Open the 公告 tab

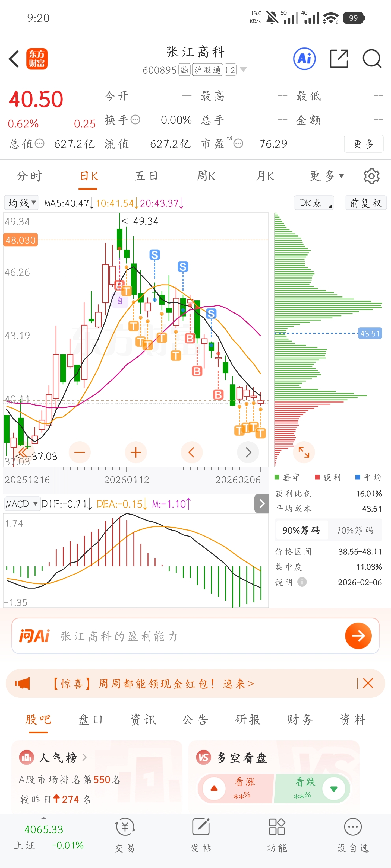196,719
